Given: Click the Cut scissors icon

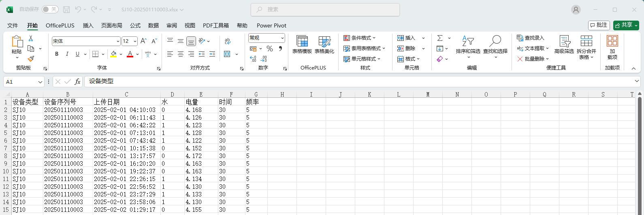Looking at the screenshot, I should coord(31,38).
